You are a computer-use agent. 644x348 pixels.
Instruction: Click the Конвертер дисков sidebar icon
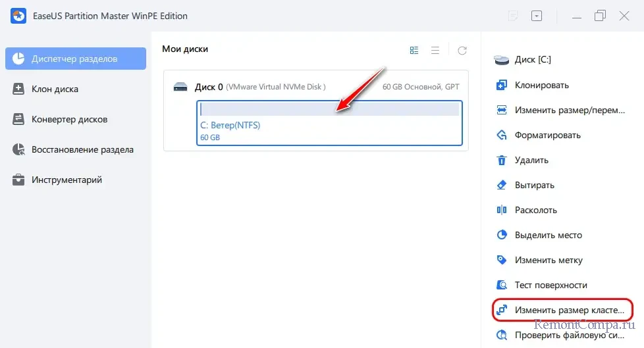tap(18, 120)
